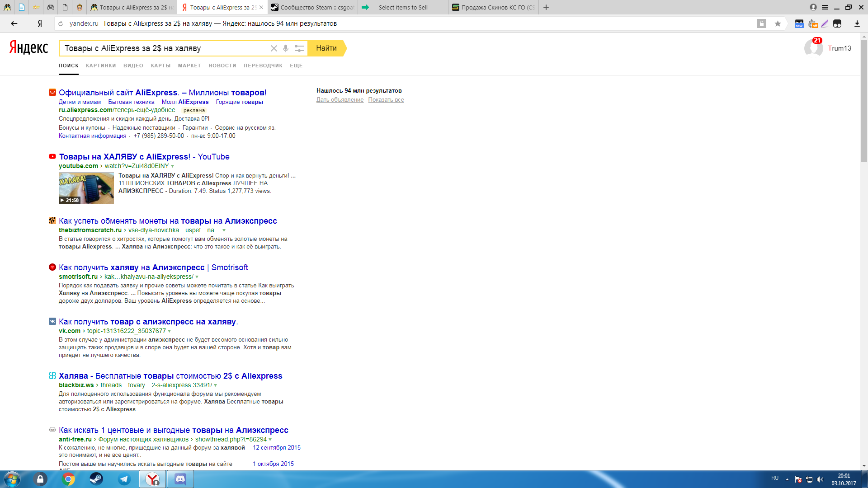868x488 pixels.
Task: Open the Маркет search tab
Action: (189, 66)
